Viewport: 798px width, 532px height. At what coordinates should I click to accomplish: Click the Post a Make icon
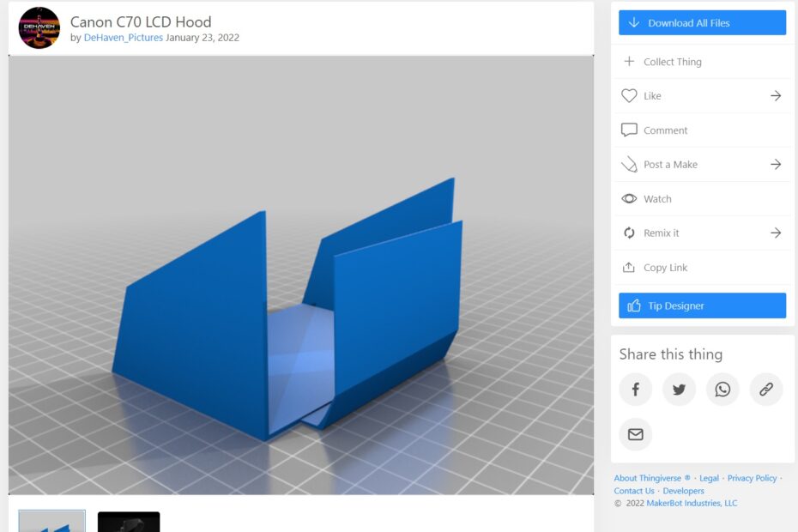[x=629, y=165]
